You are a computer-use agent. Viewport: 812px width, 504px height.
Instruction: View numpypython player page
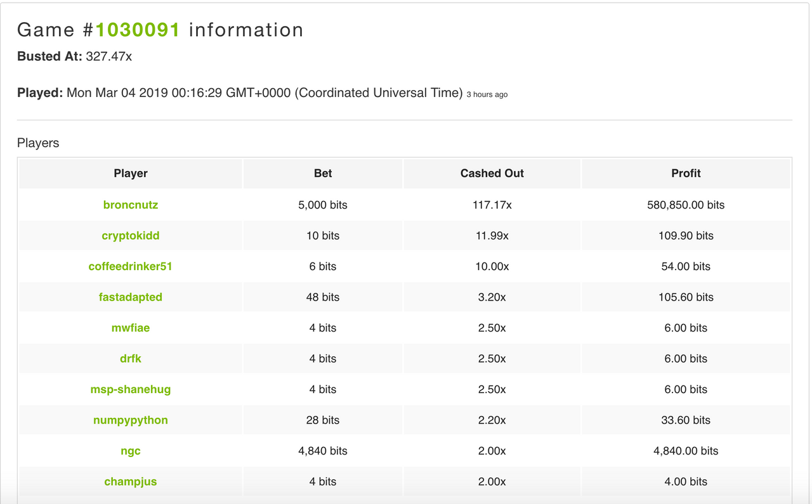click(131, 420)
